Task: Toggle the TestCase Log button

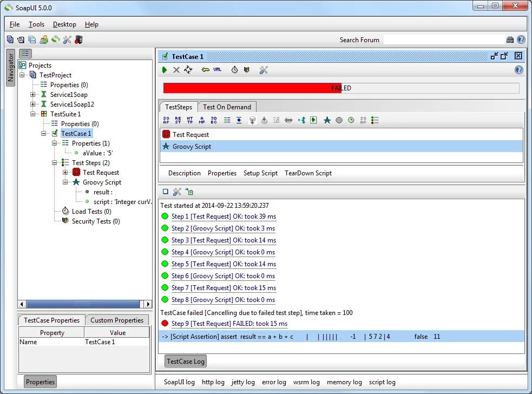Action: tap(186, 361)
